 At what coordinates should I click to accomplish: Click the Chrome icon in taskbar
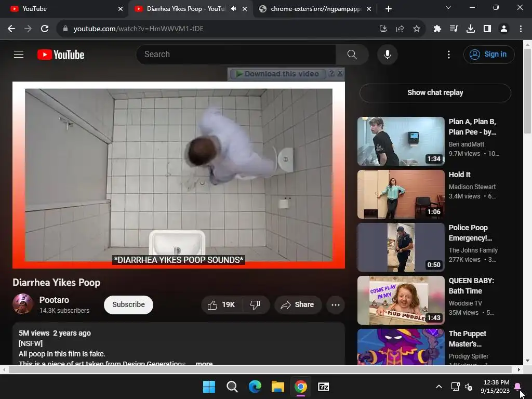coord(301,387)
